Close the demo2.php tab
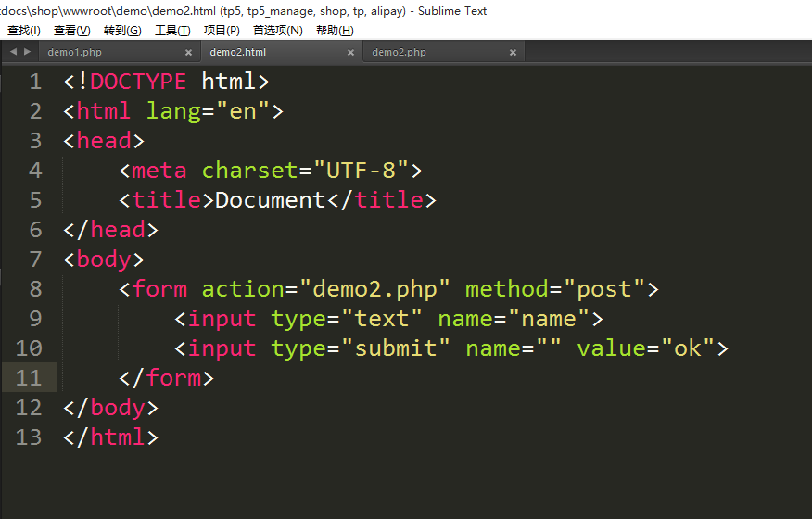Image resolution: width=812 pixels, height=519 pixels. [513, 53]
